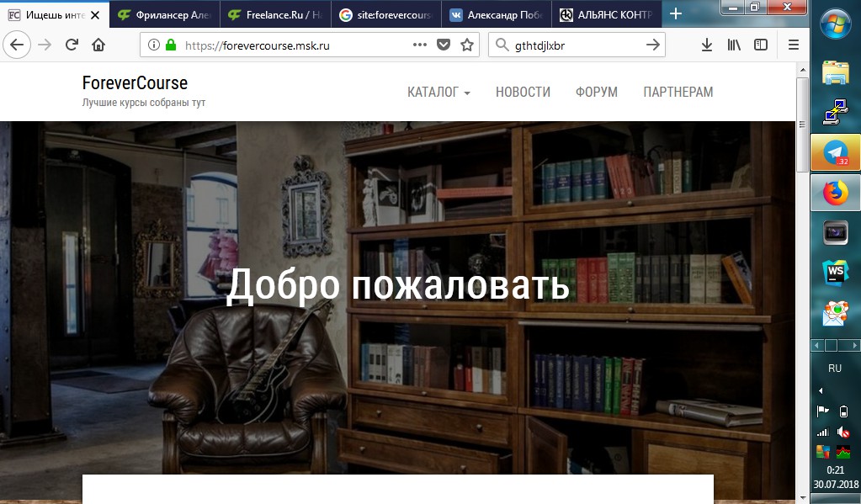Show hidden tray icons arrow
Viewport: 861px width, 504px height.
[x=821, y=391]
